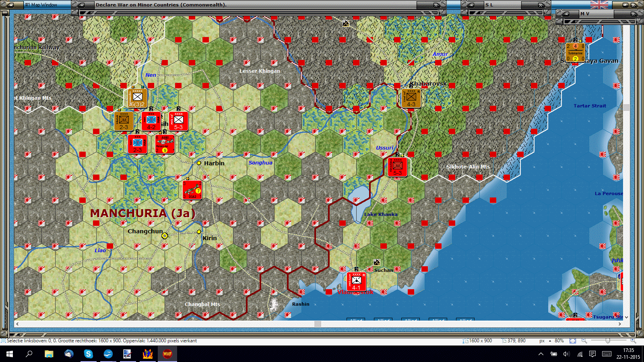Click the resource icon near Suchan
This screenshot has width=644, height=362.
point(377,262)
